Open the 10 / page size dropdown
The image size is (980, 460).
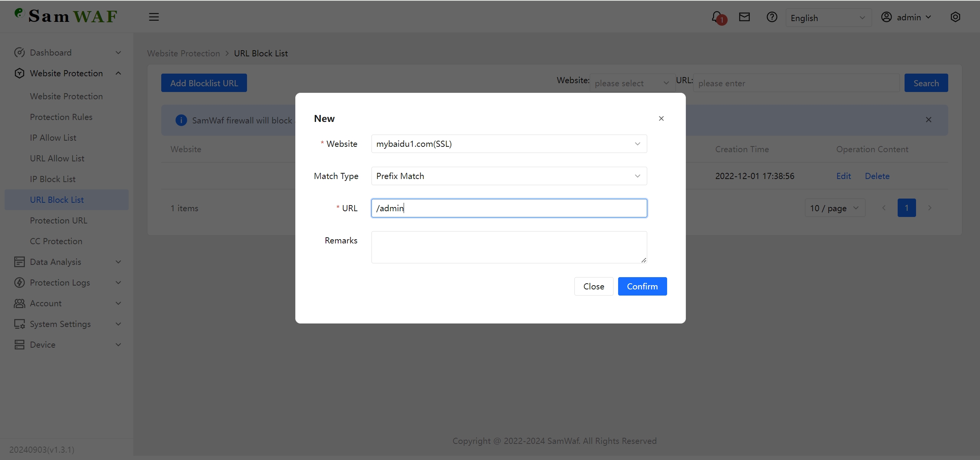[x=834, y=208]
